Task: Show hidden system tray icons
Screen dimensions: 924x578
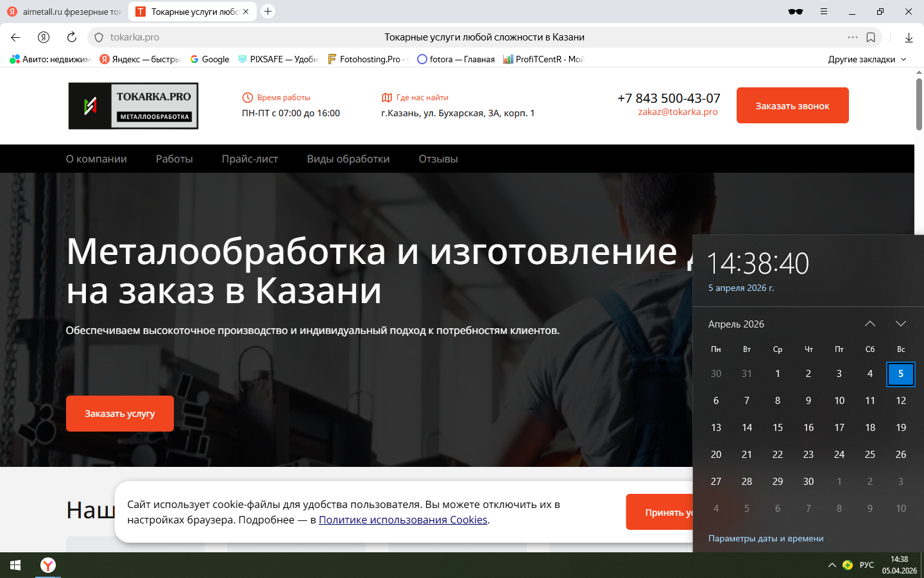Action: (x=832, y=565)
